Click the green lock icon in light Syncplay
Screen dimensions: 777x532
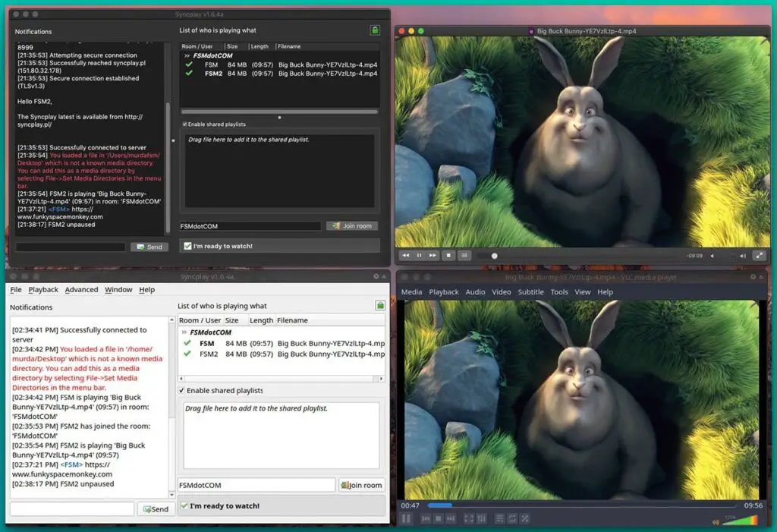click(379, 306)
